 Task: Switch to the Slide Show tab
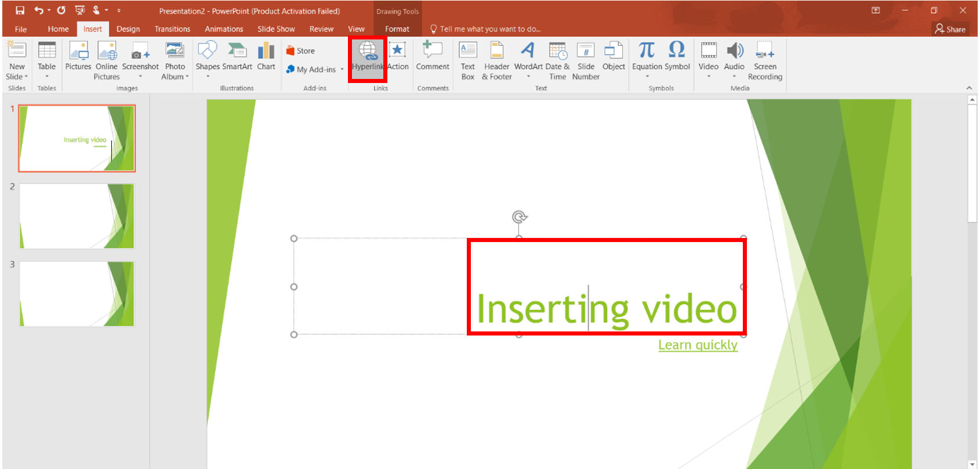276,29
